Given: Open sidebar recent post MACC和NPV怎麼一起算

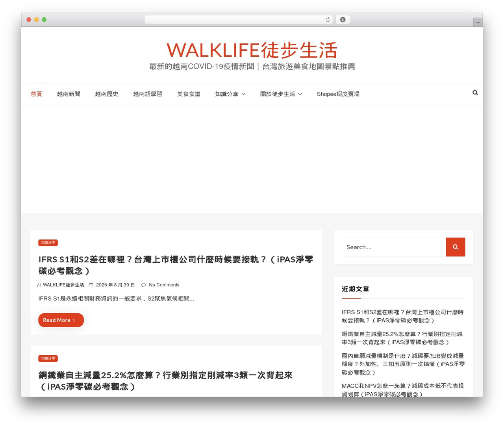Looking at the screenshot, I should click(403, 390).
